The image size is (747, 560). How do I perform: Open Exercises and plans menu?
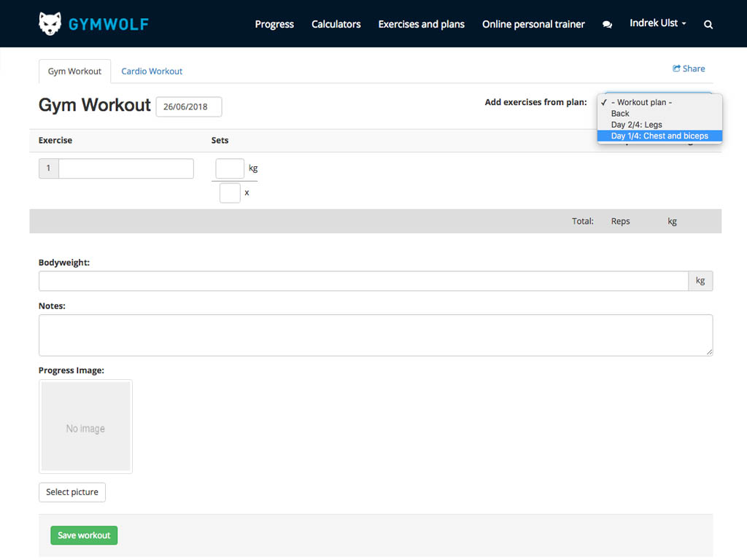point(421,24)
